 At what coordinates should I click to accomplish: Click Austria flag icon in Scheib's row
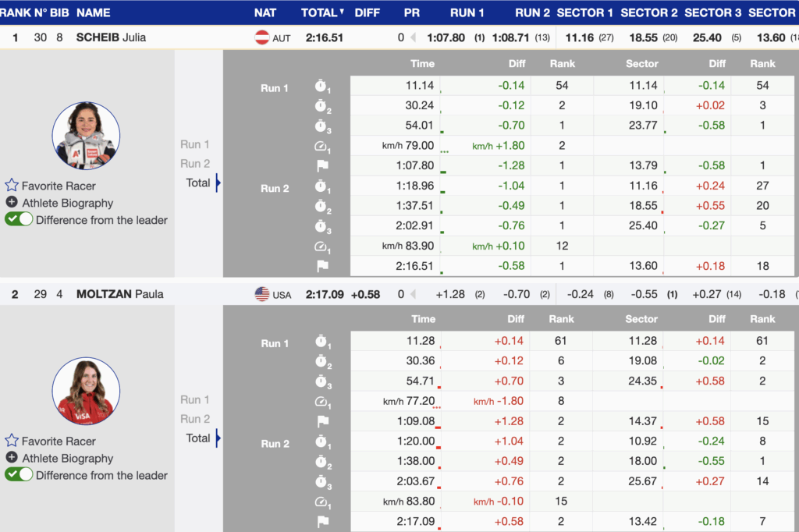(262, 37)
